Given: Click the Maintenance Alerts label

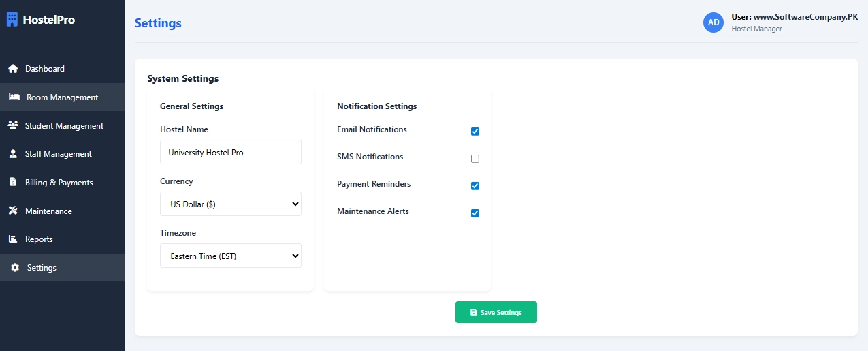Looking at the screenshot, I should 373,211.
